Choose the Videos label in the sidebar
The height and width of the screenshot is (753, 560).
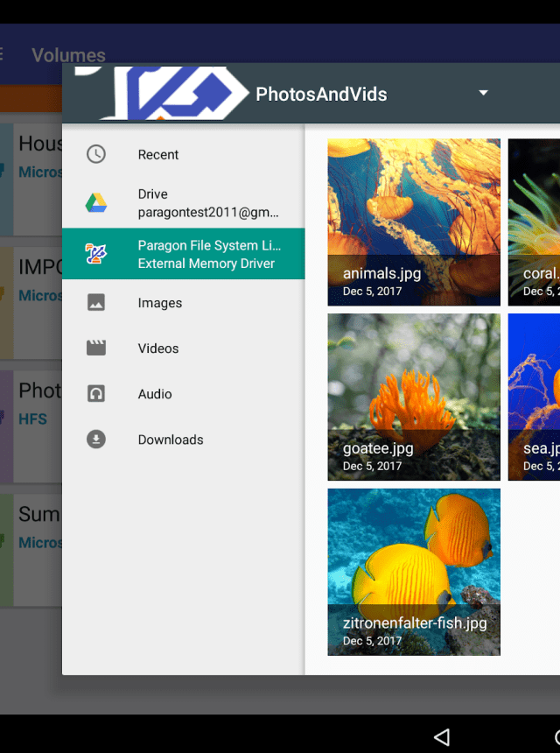[158, 348]
